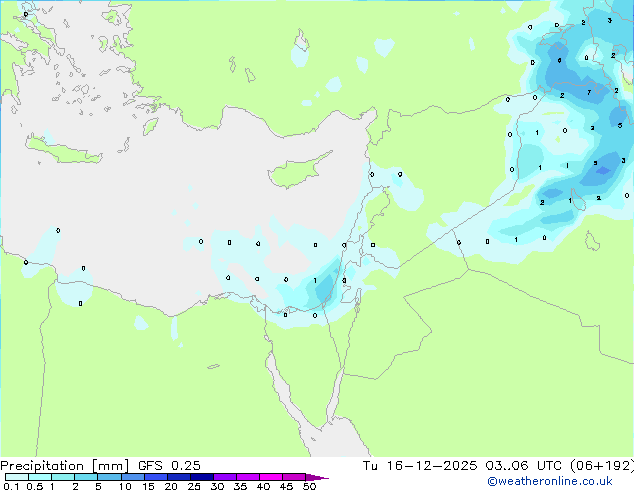Click the legend tick label '50'
The width and height of the screenshot is (634, 490).
(x=309, y=486)
